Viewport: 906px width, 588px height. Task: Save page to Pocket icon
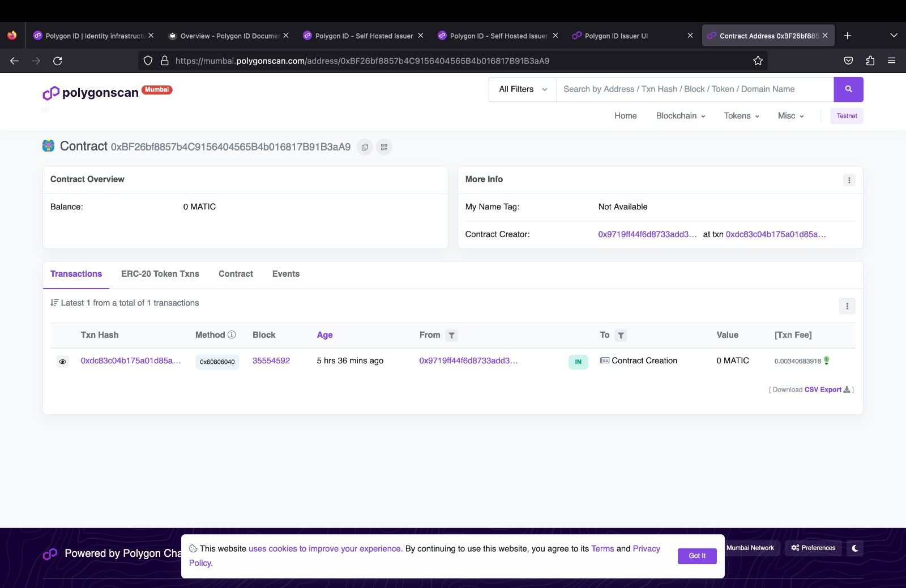pyautogui.click(x=848, y=61)
